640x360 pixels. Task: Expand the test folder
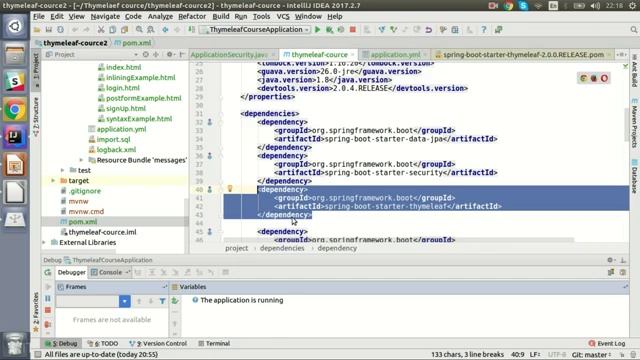click(x=62, y=170)
